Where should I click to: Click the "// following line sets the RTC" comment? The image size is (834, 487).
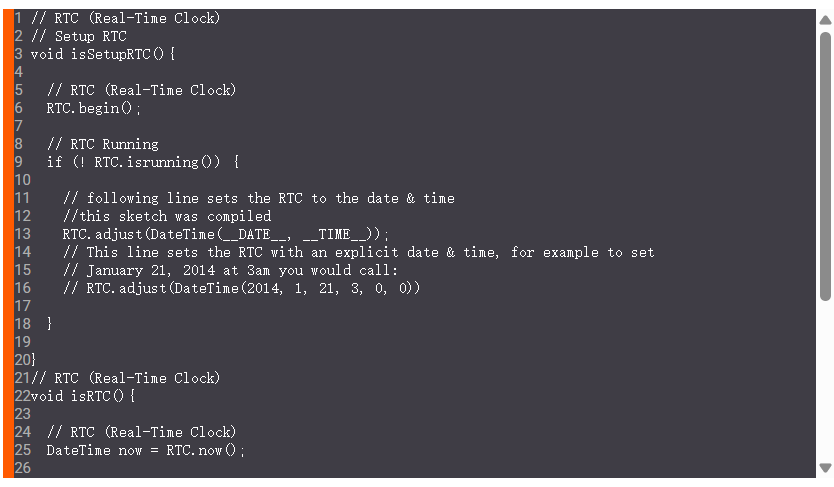coord(258,198)
